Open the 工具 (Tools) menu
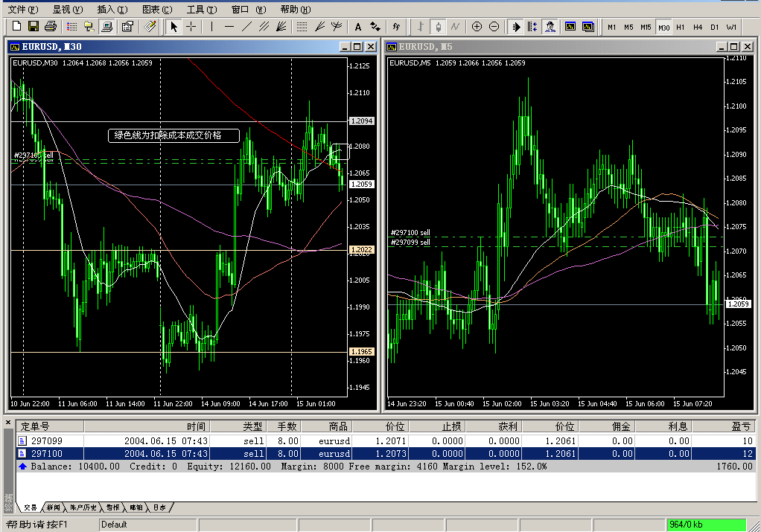Screen dimensions: 761x532 (x=202, y=10)
